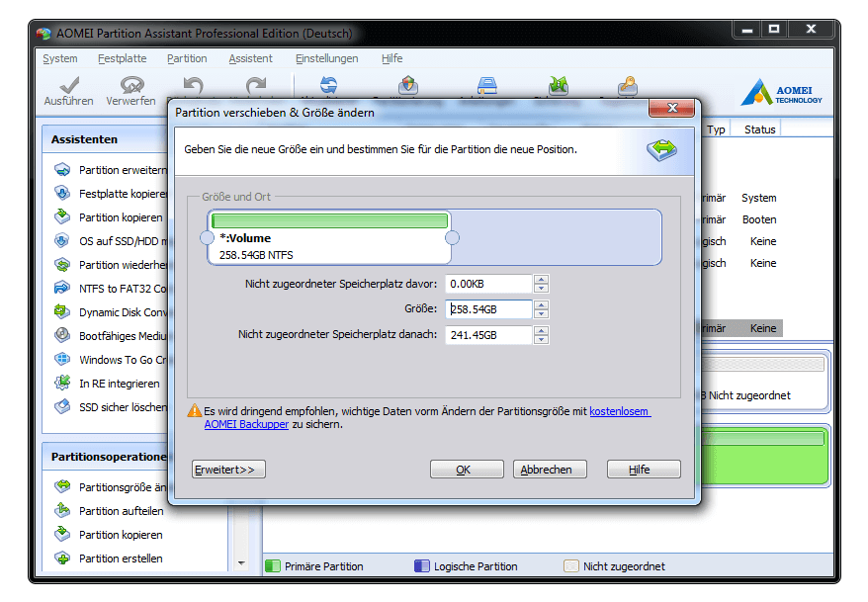
Task: Click the Typ column header
Action: pos(716,129)
